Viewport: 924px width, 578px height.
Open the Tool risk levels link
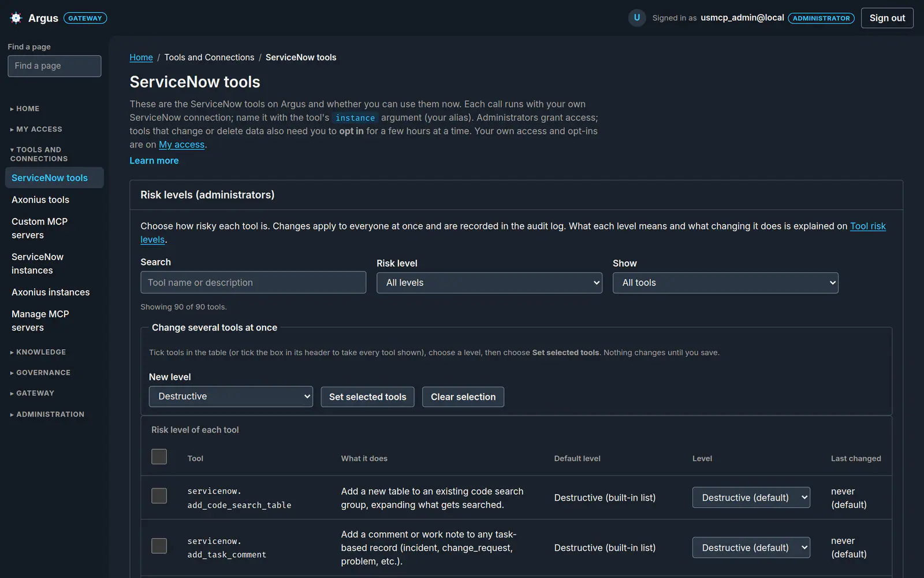tap(868, 226)
